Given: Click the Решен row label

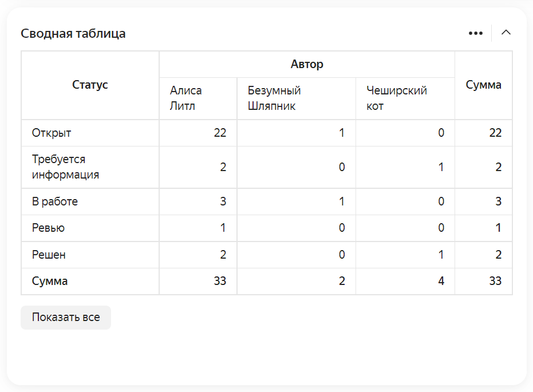Looking at the screenshot, I should point(49,255).
